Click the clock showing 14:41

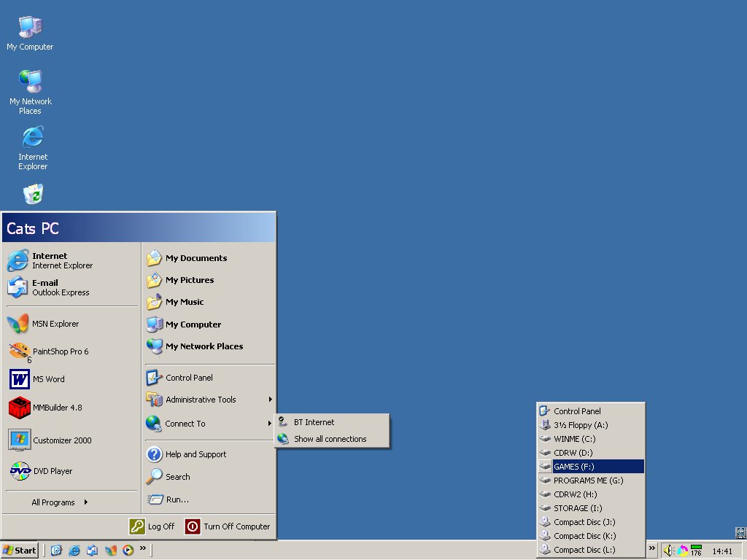pyautogui.click(x=721, y=551)
